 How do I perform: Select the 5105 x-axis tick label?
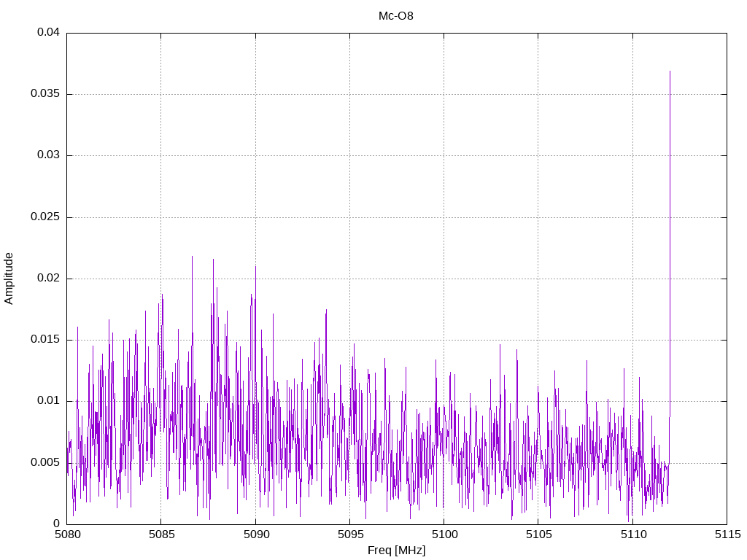pos(538,534)
